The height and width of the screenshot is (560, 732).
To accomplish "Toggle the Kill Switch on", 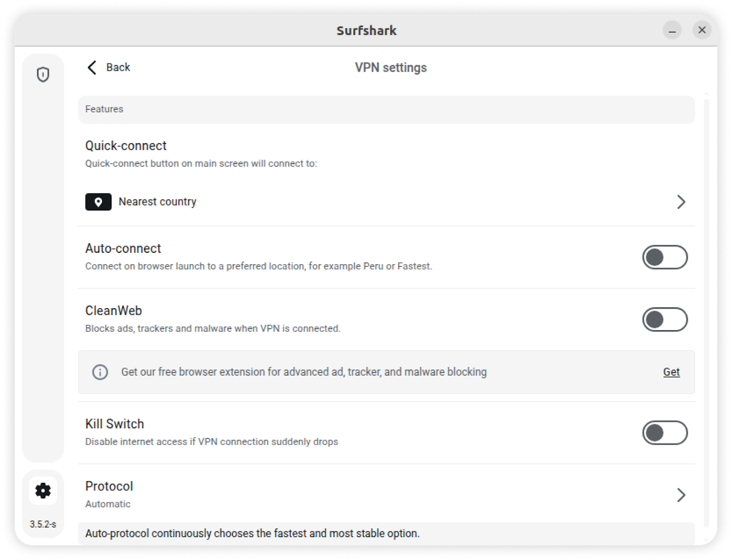I will pyautogui.click(x=665, y=433).
